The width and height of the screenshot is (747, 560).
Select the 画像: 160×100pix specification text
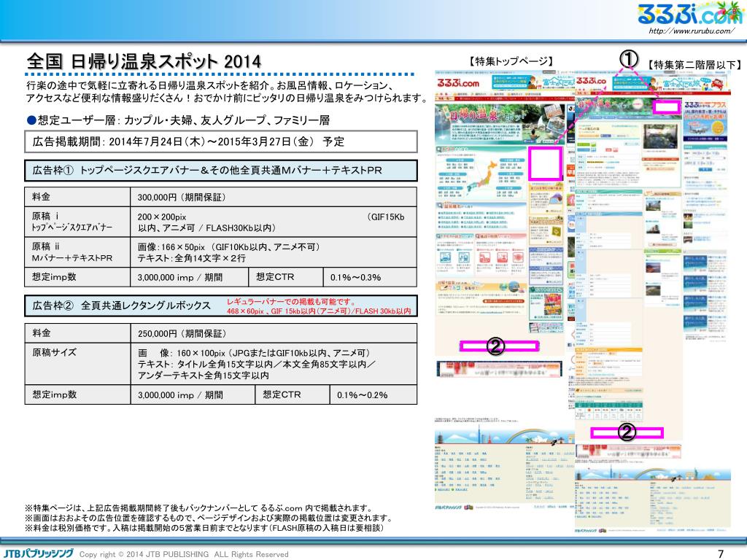click(254, 353)
